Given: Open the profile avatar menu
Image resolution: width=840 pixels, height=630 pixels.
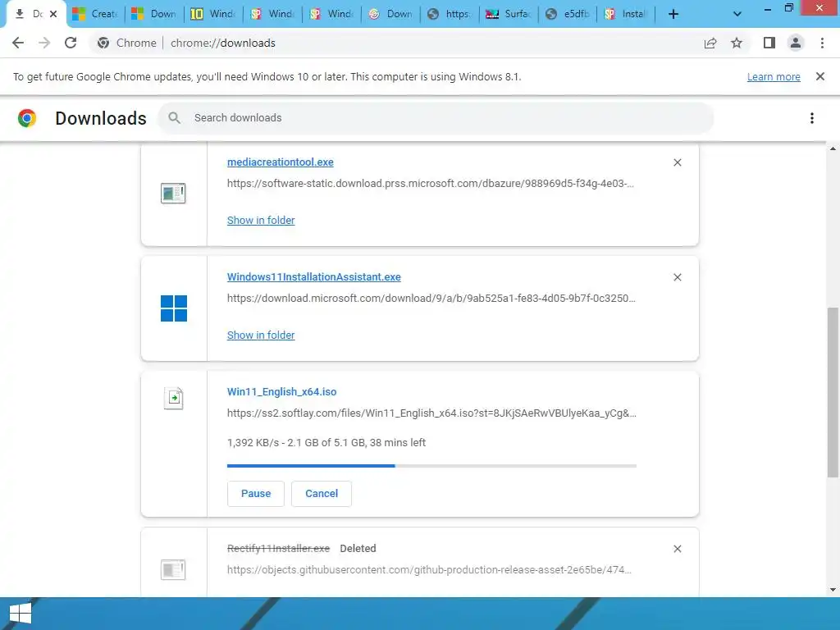Looking at the screenshot, I should click(x=796, y=43).
